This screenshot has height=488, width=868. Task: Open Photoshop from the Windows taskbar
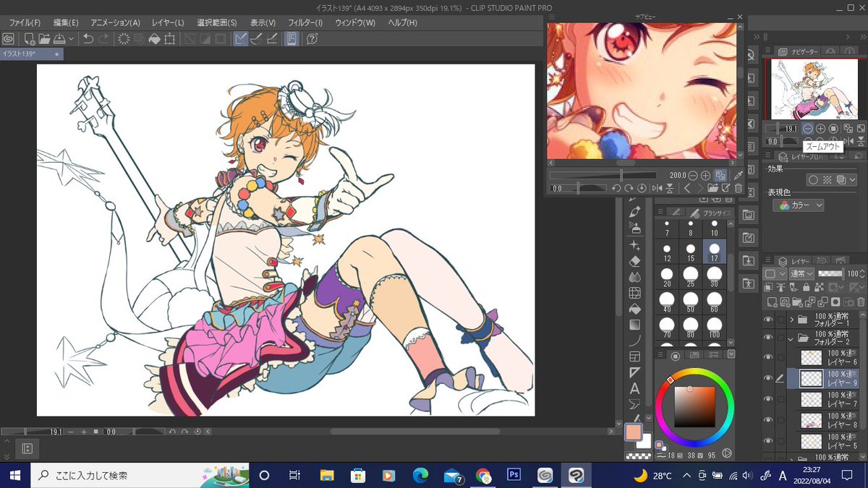pyautogui.click(x=514, y=475)
